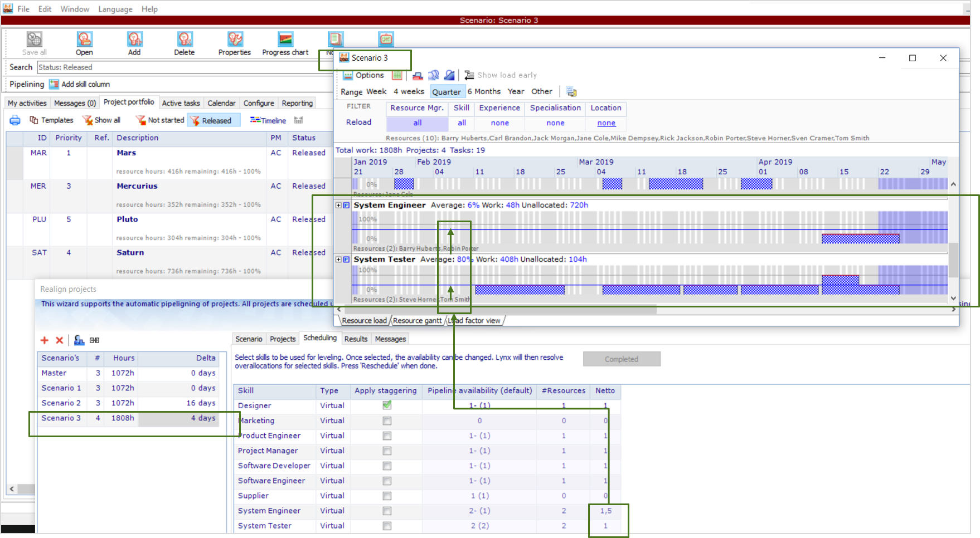Screen dimensions: 980x538
Task: Select the 4 weeks range
Action: (x=409, y=91)
